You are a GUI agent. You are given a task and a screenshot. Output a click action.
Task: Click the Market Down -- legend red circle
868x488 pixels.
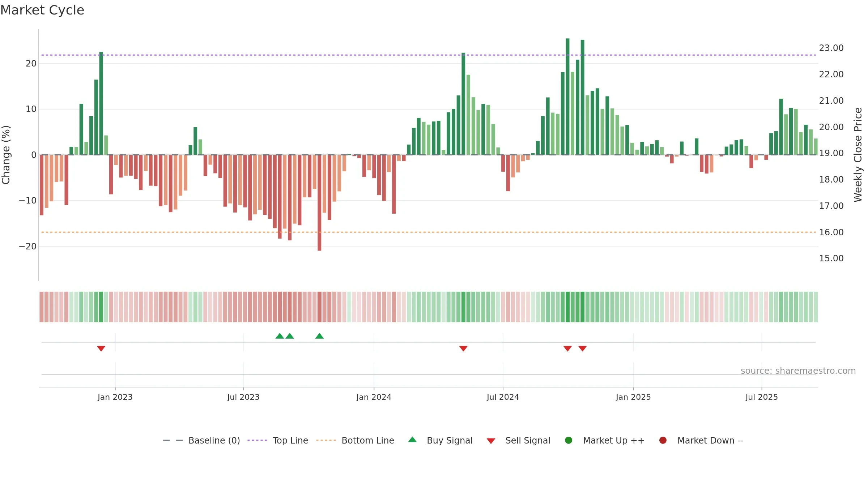point(663,440)
